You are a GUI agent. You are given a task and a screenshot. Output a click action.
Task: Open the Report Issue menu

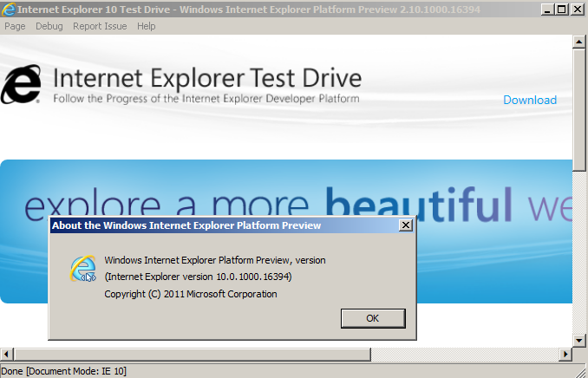pyautogui.click(x=100, y=26)
